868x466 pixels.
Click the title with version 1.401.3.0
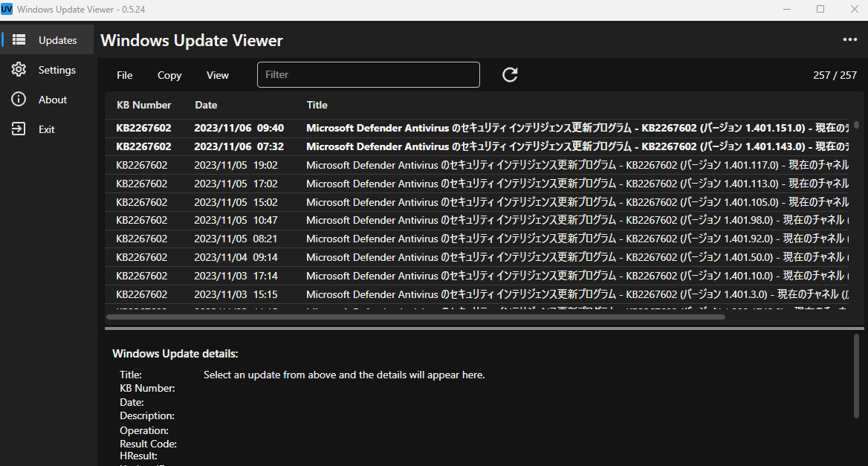coord(577,294)
